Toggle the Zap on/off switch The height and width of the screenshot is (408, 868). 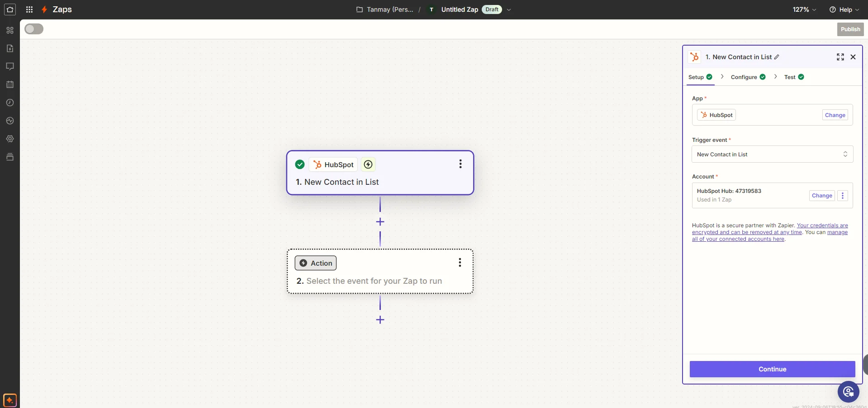click(x=34, y=29)
